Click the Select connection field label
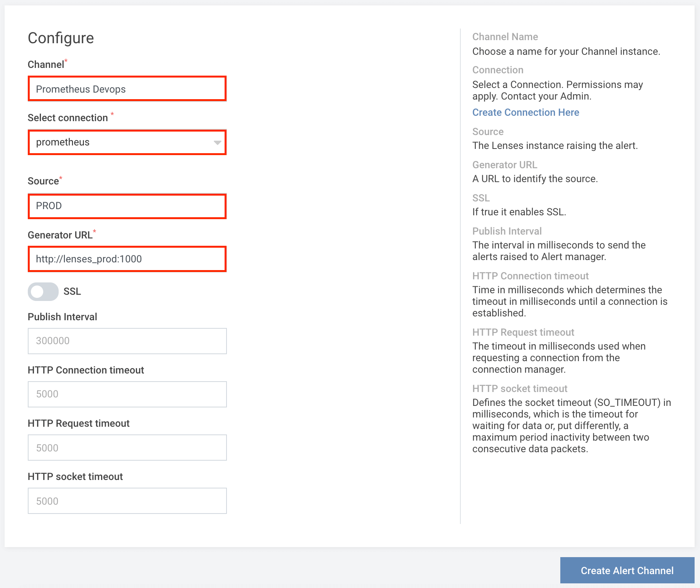 68,118
